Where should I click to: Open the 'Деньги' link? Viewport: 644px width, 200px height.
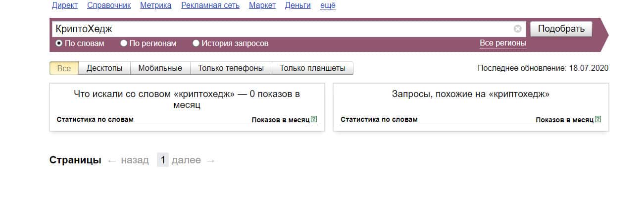click(298, 5)
